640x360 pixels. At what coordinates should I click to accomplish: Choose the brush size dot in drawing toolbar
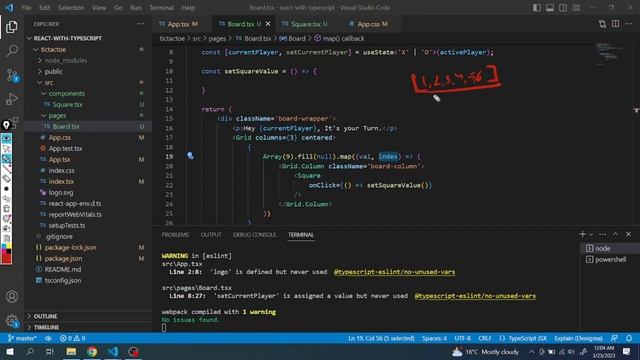pyautogui.click(x=6, y=189)
